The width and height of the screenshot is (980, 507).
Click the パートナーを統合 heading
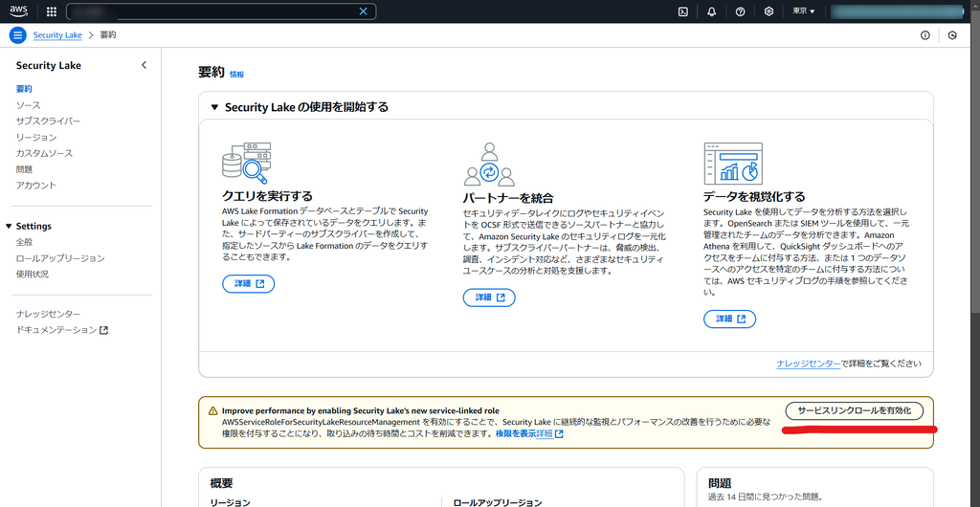(507, 199)
